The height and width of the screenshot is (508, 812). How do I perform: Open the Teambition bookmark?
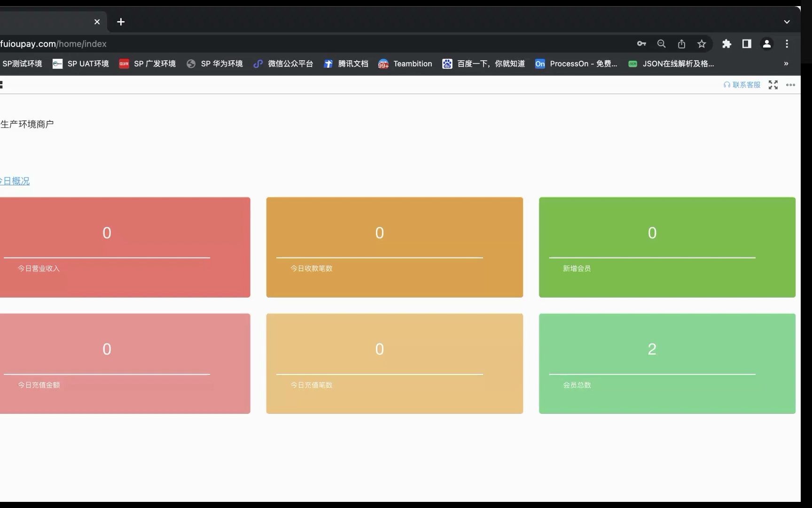[405, 63]
